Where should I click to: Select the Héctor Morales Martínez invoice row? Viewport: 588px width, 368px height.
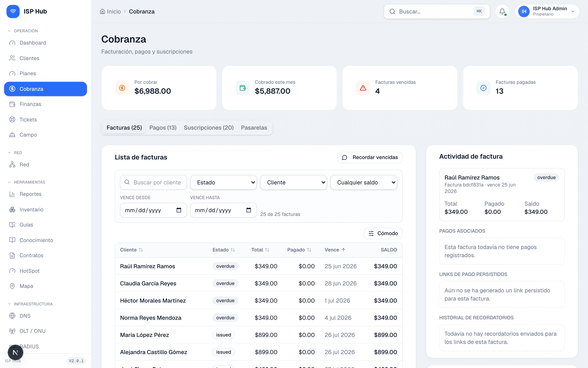(258, 301)
